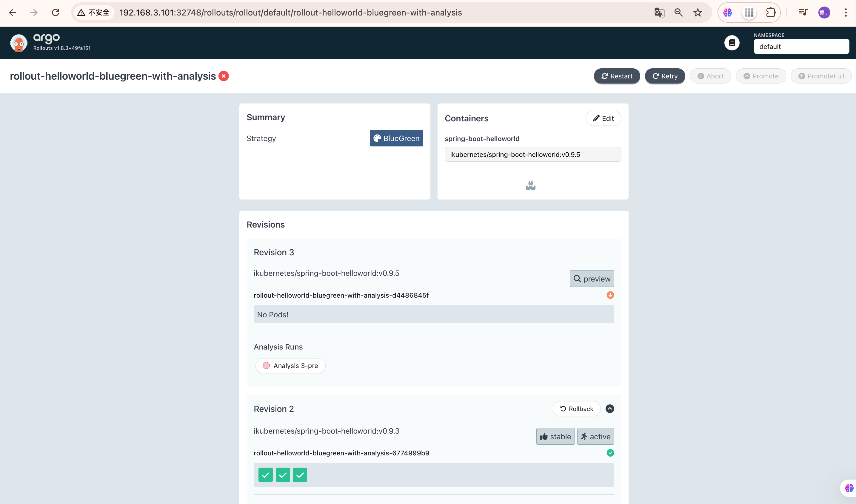
Task: Open the browser extensions puzzle icon
Action: tap(770, 13)
